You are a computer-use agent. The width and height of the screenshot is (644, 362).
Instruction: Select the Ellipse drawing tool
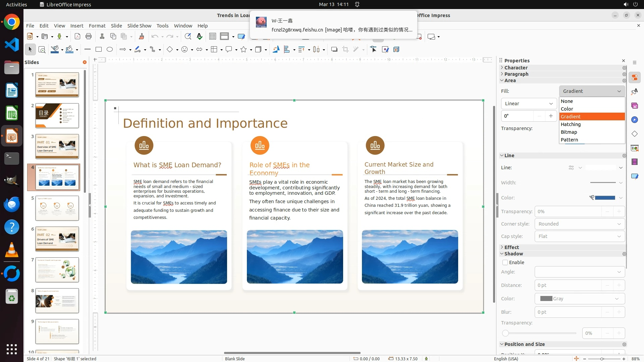[110, 49]
